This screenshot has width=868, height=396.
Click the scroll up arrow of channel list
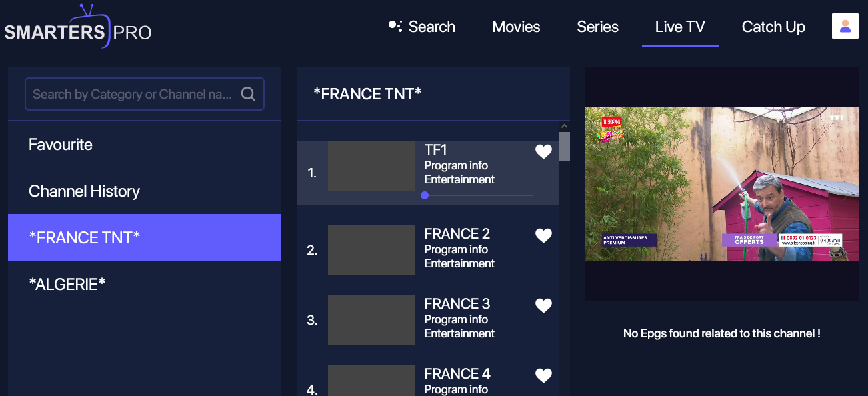[564, 126]
